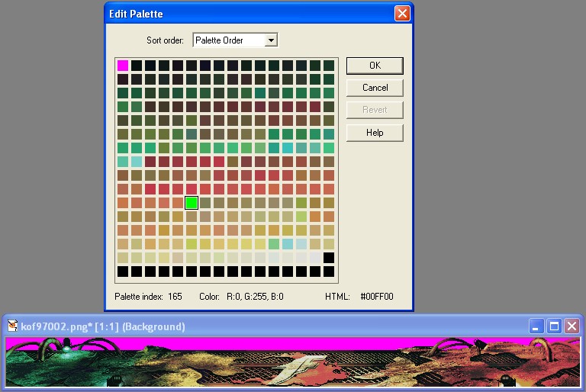Select the bright green swatch index 165
This screenshot has width=586, height=392.
[192, 203]
